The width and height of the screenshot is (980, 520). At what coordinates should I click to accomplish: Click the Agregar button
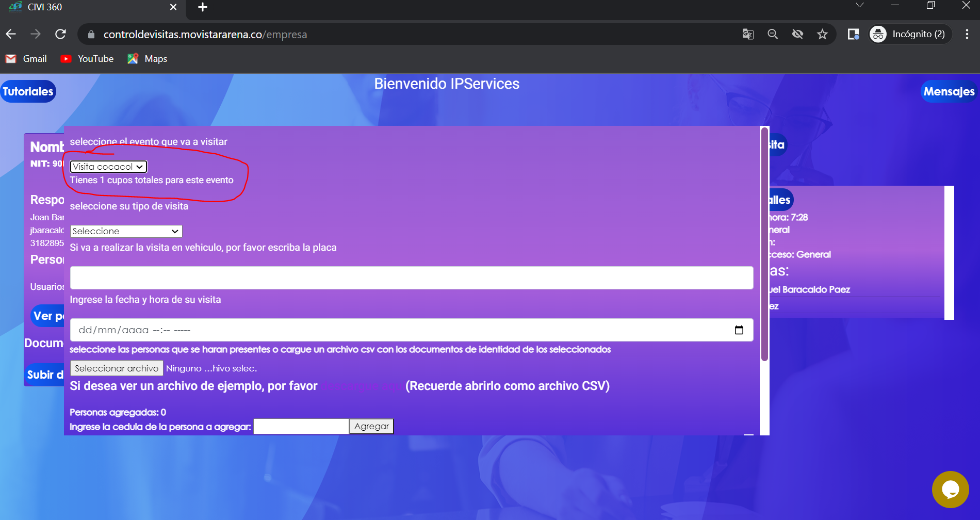[x=371, y=427]
